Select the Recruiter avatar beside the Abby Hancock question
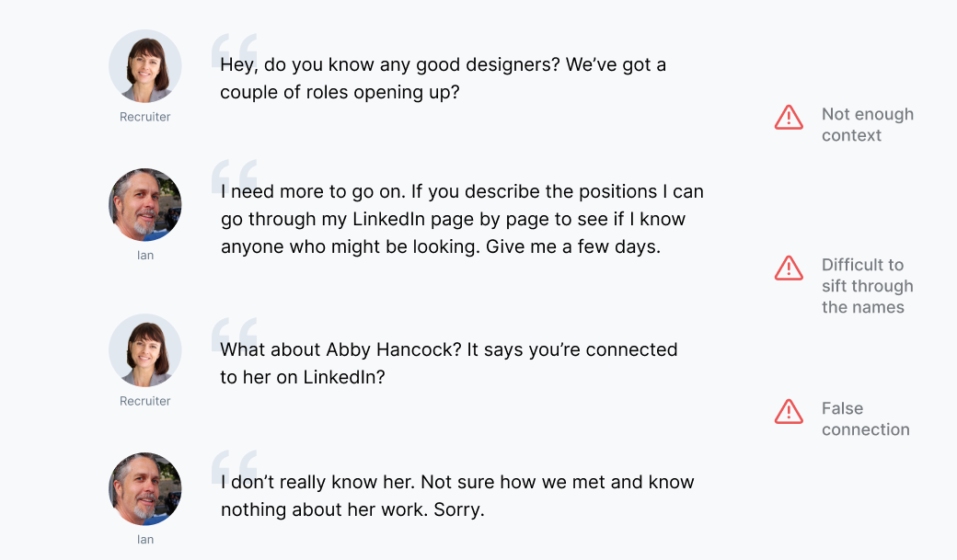 (x=145, y=350)
